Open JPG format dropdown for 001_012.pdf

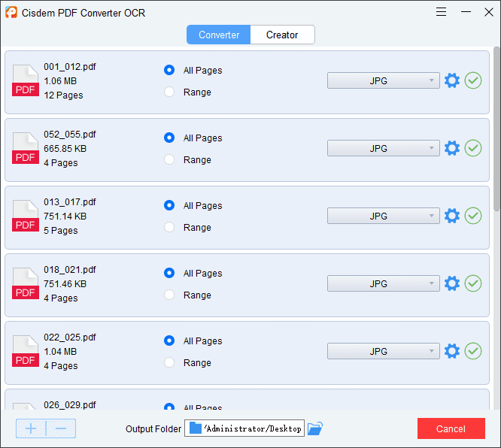[384, 80]
